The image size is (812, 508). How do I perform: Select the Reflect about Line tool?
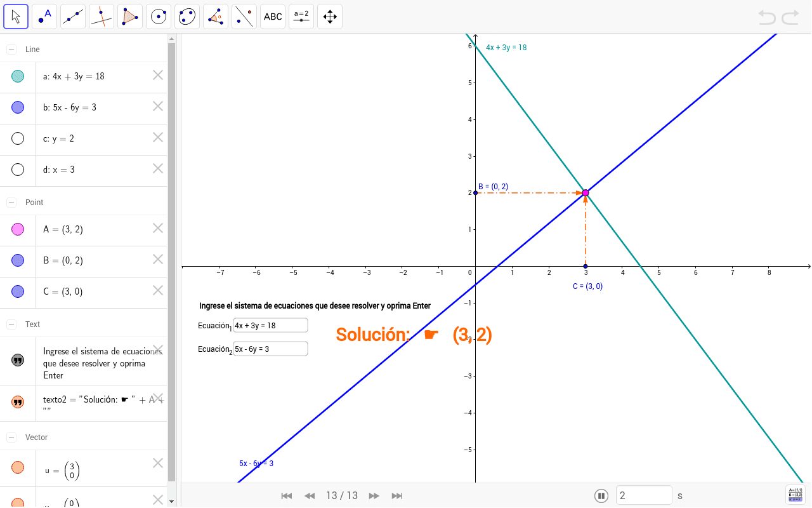coord(244,17)
